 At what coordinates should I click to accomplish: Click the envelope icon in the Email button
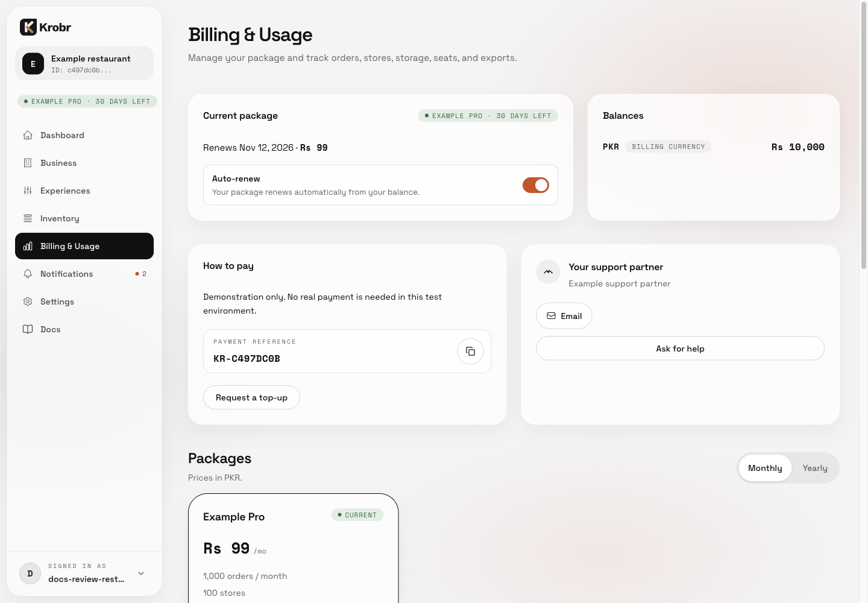click(551, 316)
